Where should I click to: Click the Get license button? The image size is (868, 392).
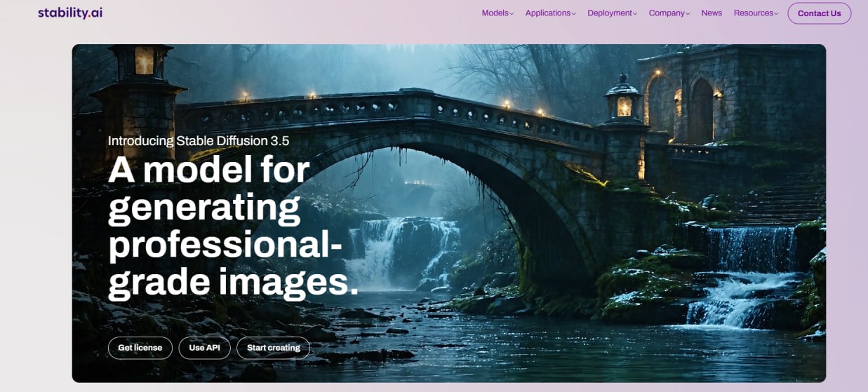coord(140,348)
